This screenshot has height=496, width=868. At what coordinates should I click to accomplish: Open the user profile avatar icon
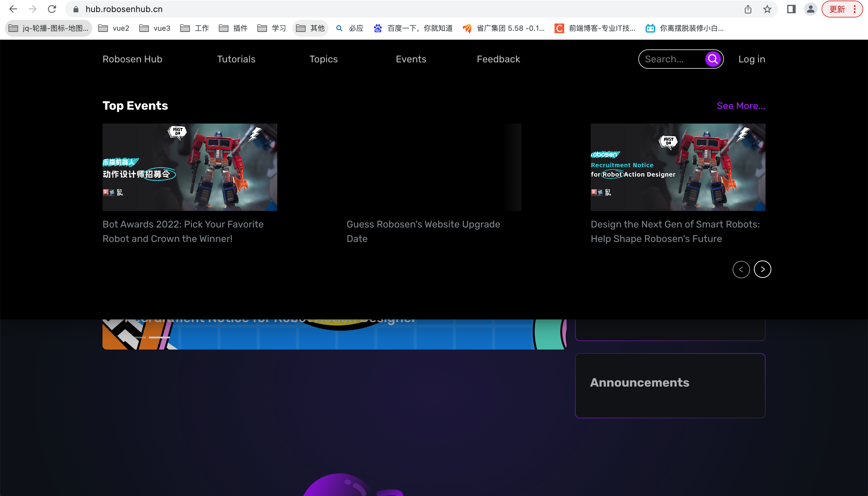[x=811, y=9]
